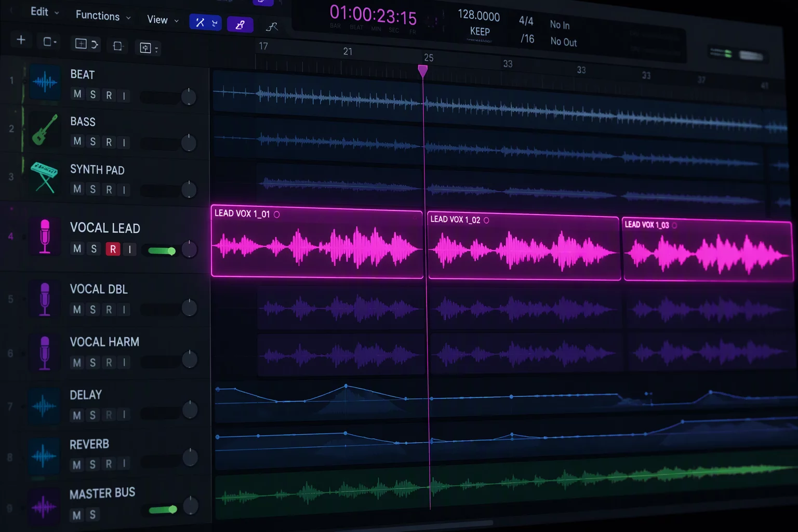Click the SYNTH PAD keyboard icon
Viewport: 798px width, 532px height.
(x=44, y=177)
